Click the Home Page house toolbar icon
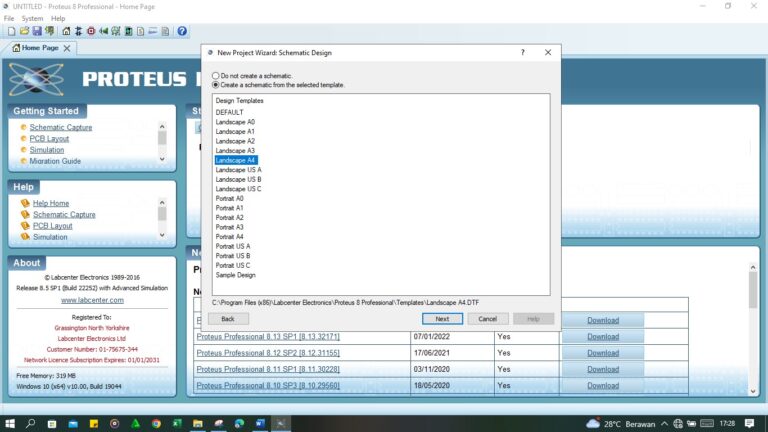The height and width of the screenshot is (432, 768). (x=66, y=31)
